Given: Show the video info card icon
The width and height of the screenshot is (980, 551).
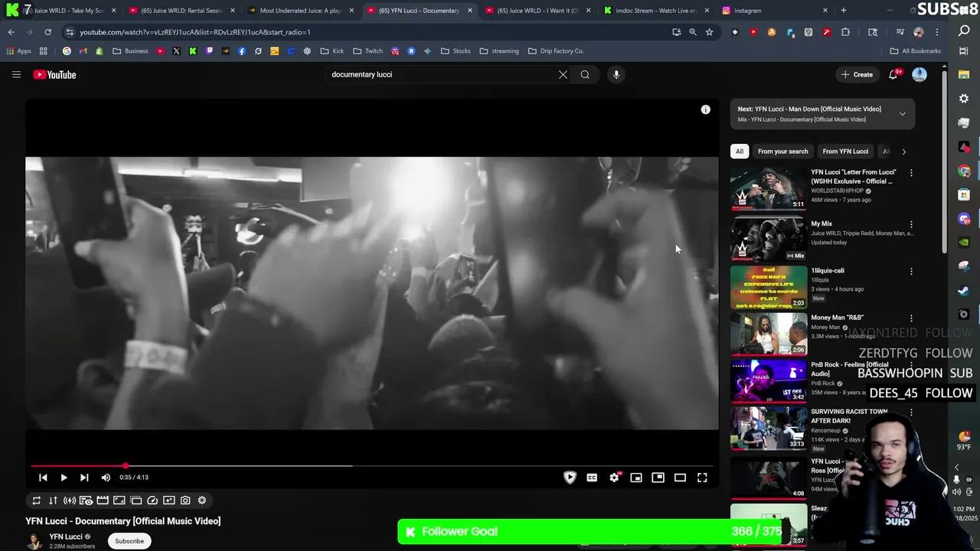Looking at the screenshot, I should 705,109.
